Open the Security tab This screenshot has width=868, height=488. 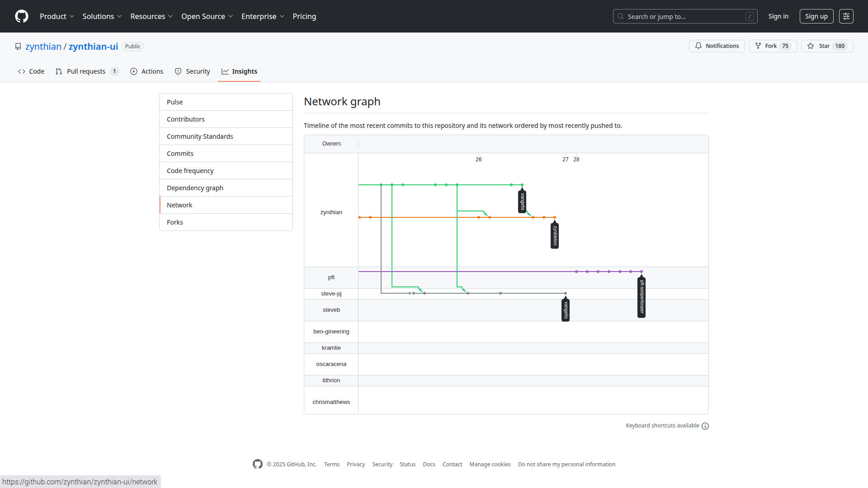click(x=192, y=71)
